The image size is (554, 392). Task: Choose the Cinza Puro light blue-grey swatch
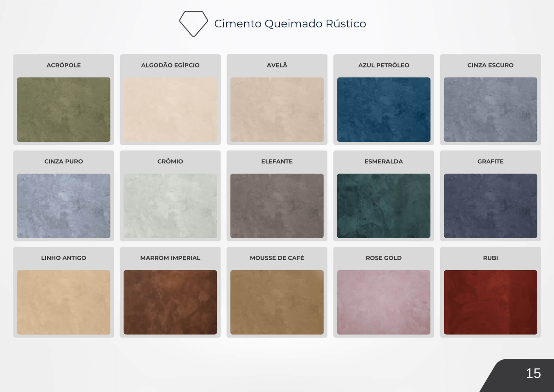coord(63,206)
